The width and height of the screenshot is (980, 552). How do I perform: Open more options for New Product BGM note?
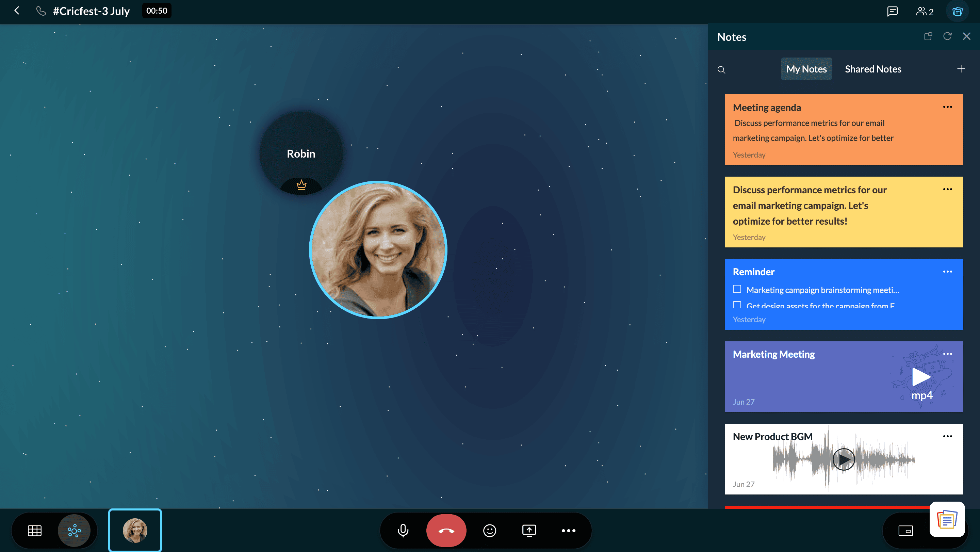947,436
